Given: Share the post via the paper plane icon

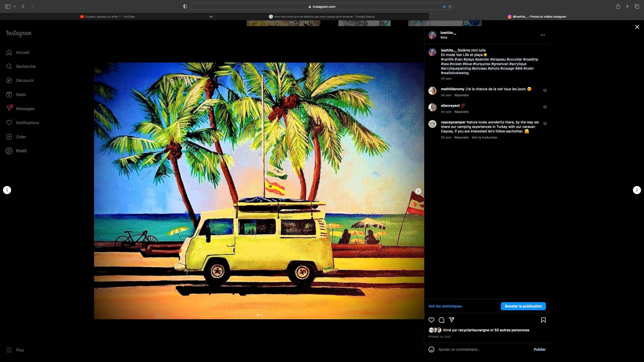Looking at the screenshot, I should [x=451, y=320].
